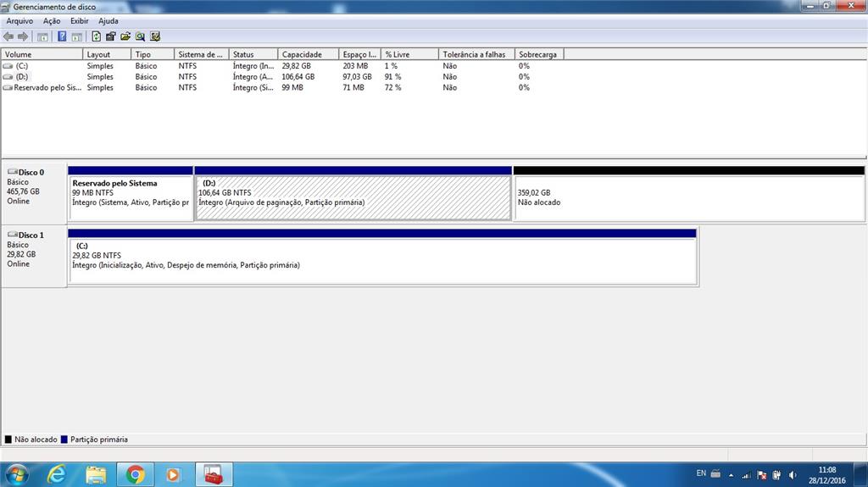Select the (D:) drive icon in volume list
Screen dimensions: 868x487
coord(8,77)
